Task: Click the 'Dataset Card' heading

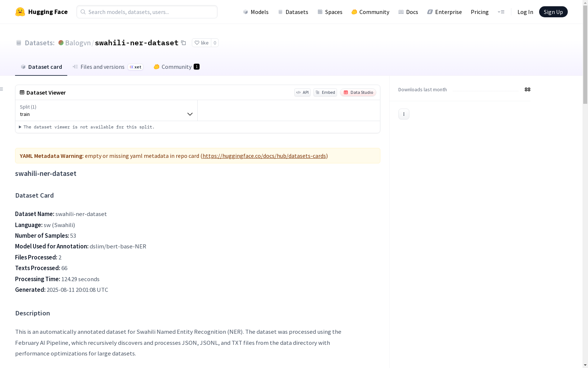Action: point(35,195)
